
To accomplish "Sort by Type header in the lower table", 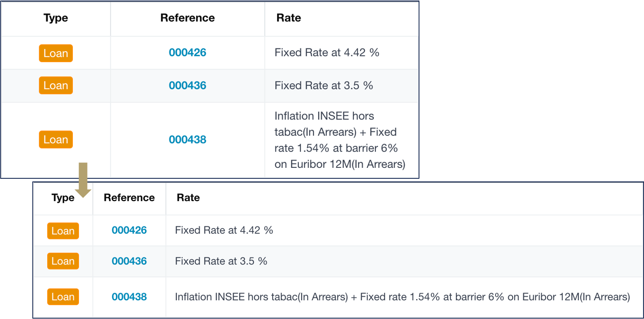I will (x=63, y=198).
